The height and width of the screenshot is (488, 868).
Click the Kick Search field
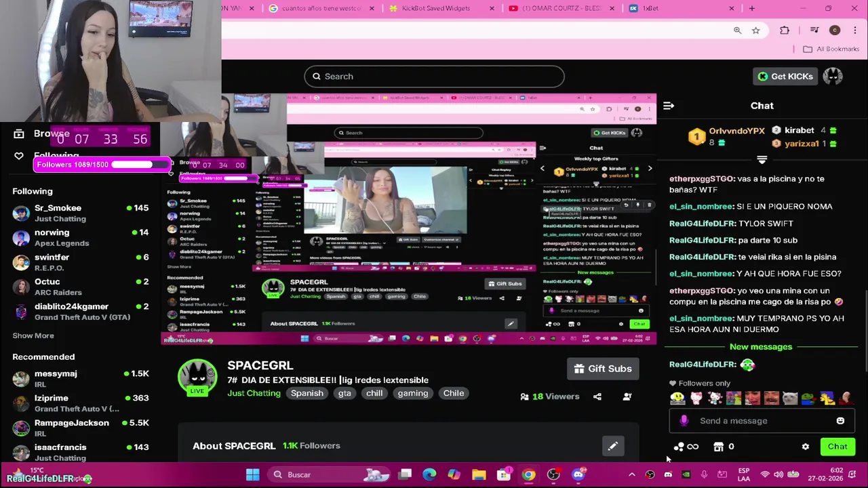pyautogui.click(x=434, y=77)
